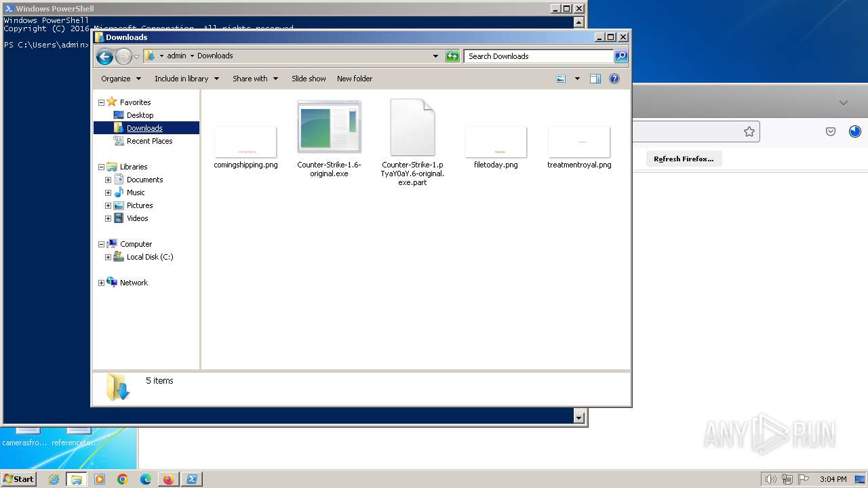Click the Downloads folder icon in details pane
The width and height of the screenshot is (868, 488).
(117, 387)
